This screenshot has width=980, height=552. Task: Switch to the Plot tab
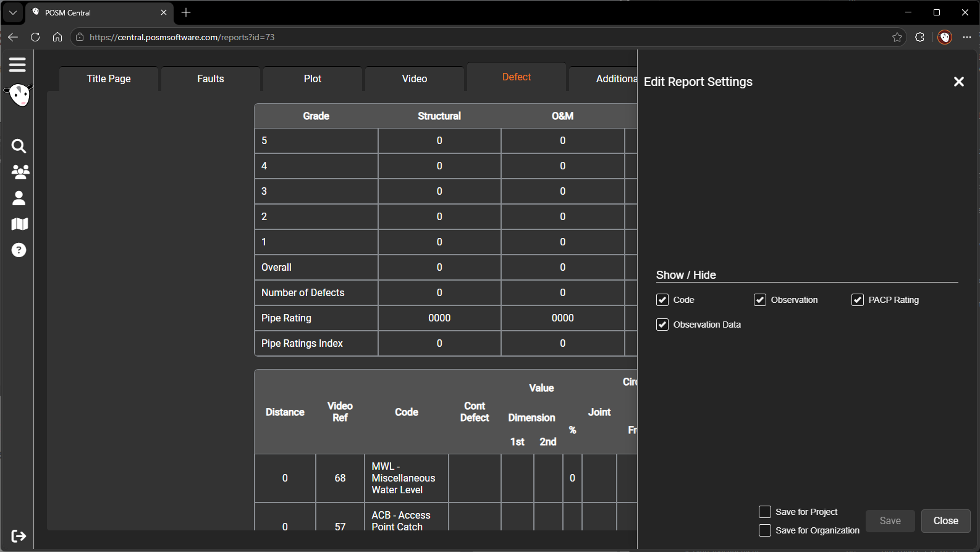pos(313,79)
